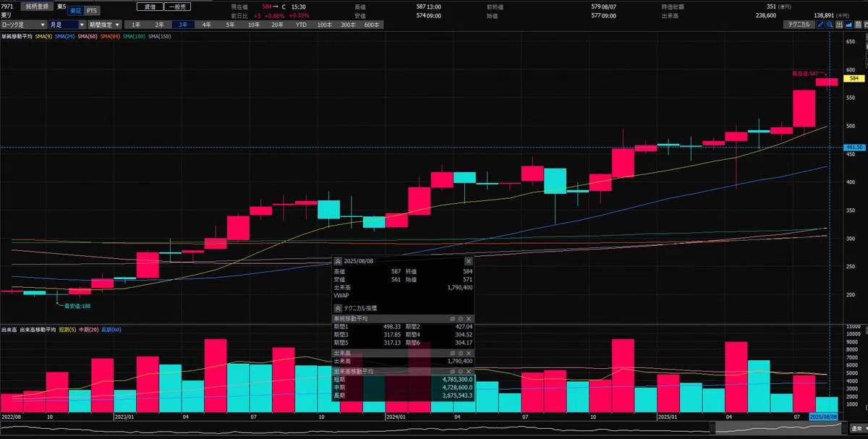Image resolution: width=868 pixels, height=439 pixels.
Task: Click the SMA(84) legend label
Action: pos(110,36)
